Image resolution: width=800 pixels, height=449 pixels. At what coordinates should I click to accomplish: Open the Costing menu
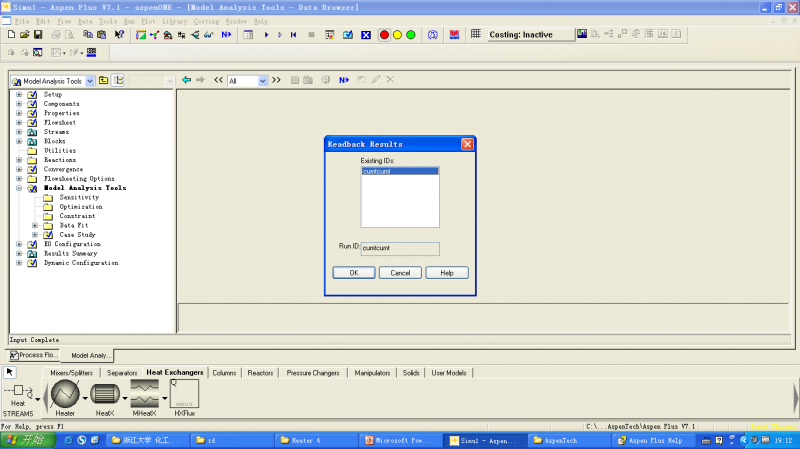coord(206,21)
